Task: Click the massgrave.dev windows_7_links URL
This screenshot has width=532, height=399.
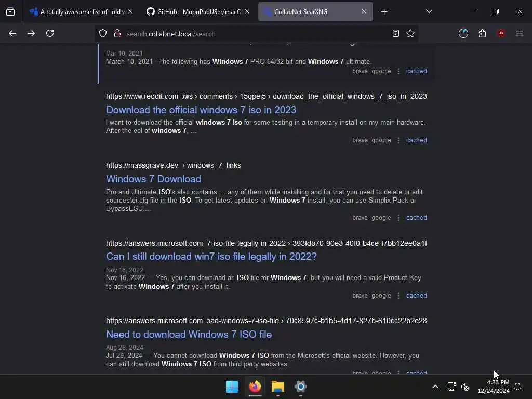Action: [x=174, y=165]
